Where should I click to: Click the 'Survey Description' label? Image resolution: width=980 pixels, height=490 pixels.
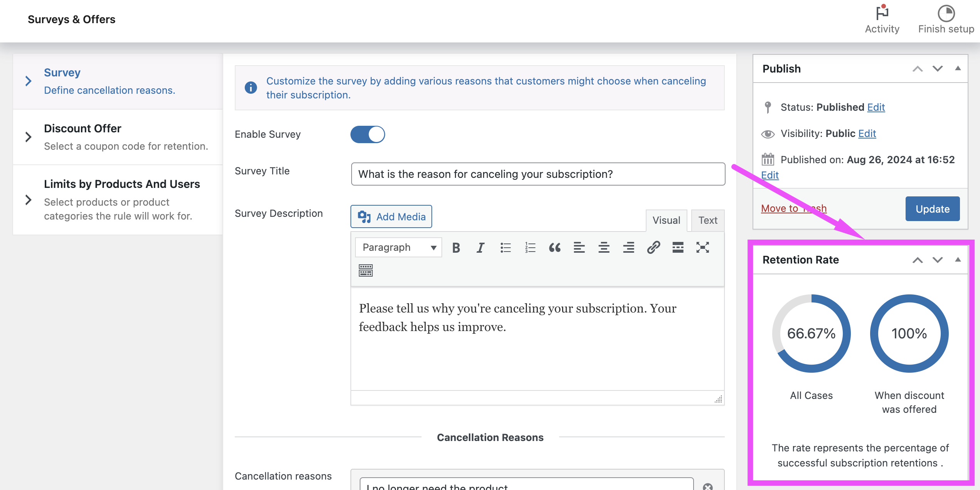click(x=279, y=213)
